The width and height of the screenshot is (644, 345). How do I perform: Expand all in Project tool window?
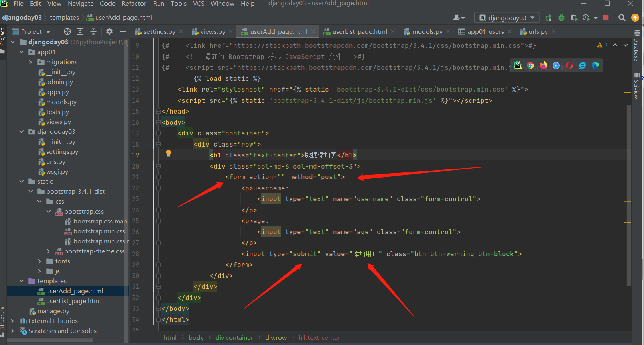(x=80, y=31)
